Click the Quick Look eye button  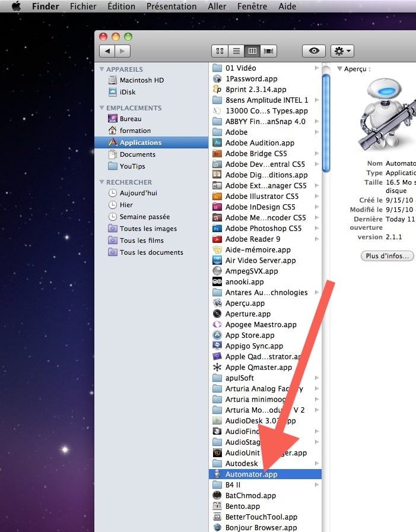[314, 51]
